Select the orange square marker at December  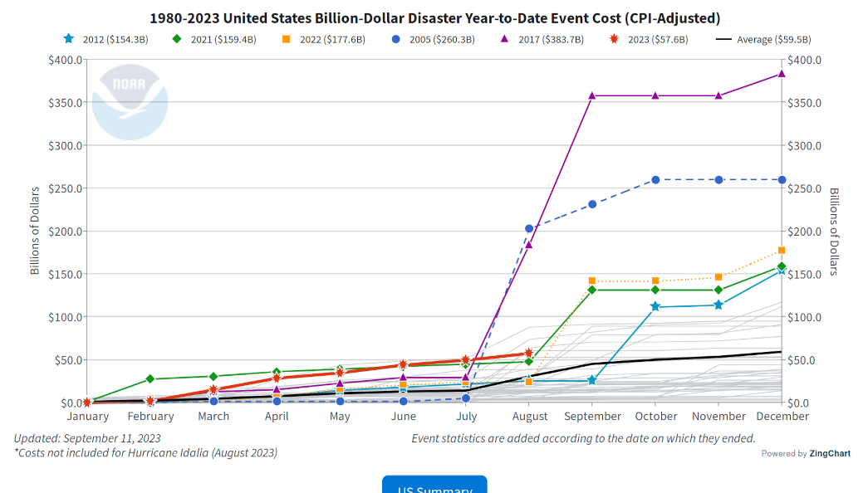point(782,250)
